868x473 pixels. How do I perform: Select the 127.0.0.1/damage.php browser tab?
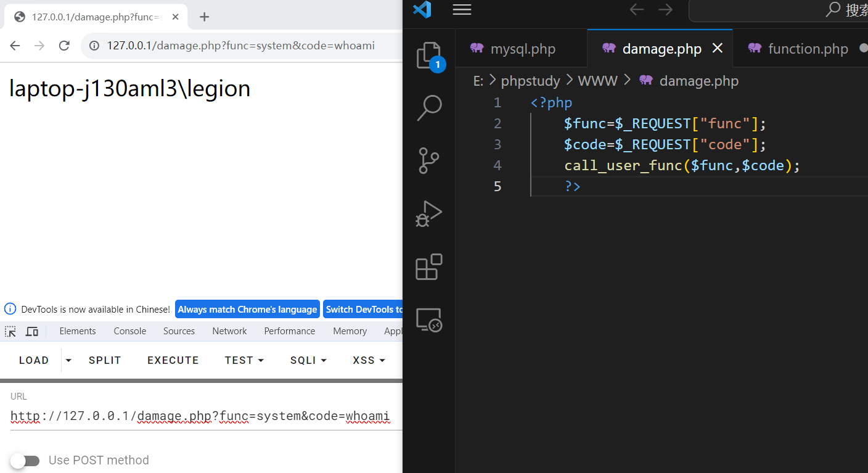(x=96, y=17)
